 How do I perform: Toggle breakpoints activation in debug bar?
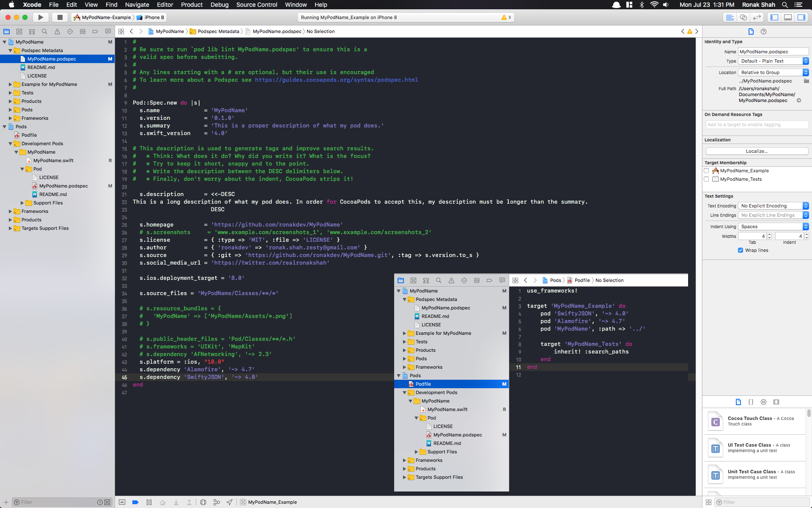tap(135, 502)
